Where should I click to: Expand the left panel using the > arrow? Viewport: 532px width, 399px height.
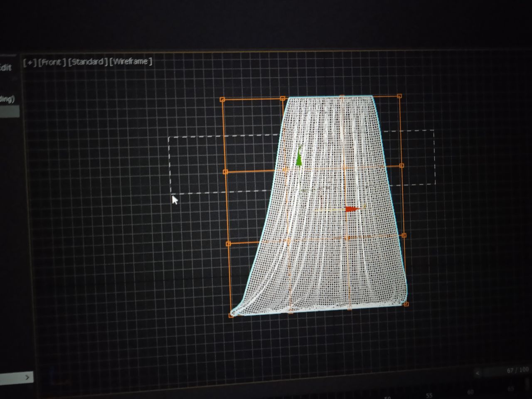tap(27, 377)
